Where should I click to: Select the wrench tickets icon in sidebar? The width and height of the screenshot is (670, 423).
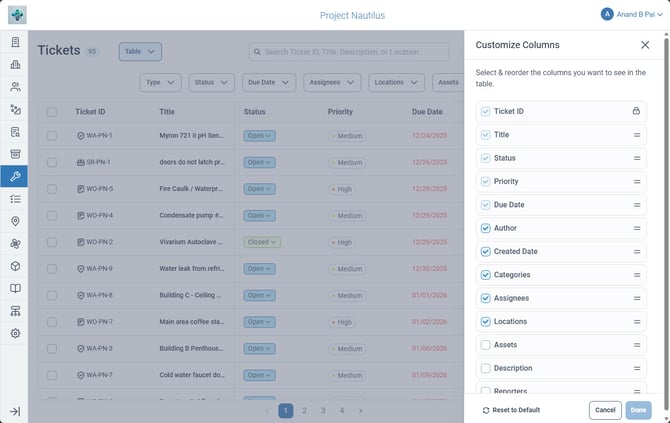[14, 176]
